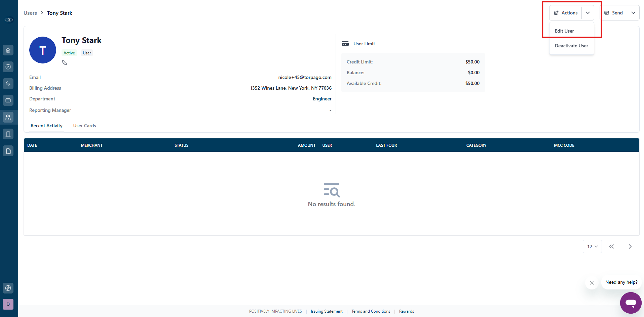This screenshot has width=644, height=317.
Task: Open the purple chat bubble widget
Action: pos(631,303)
